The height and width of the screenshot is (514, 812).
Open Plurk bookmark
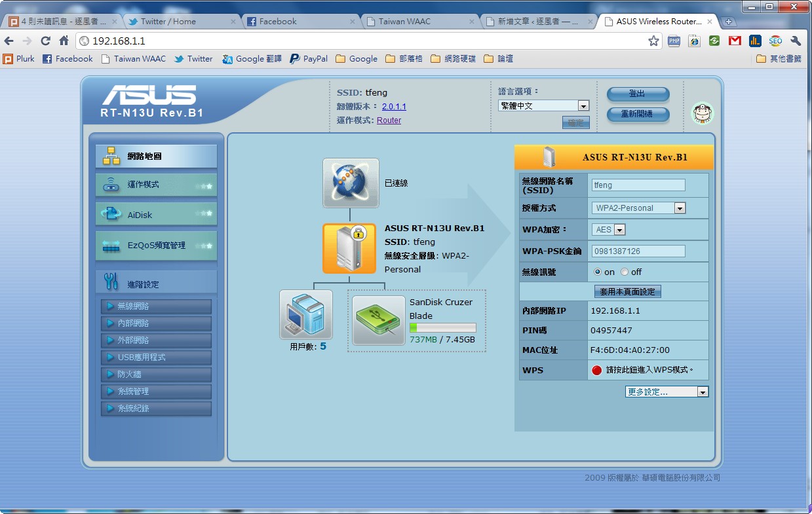pos(19,58)
